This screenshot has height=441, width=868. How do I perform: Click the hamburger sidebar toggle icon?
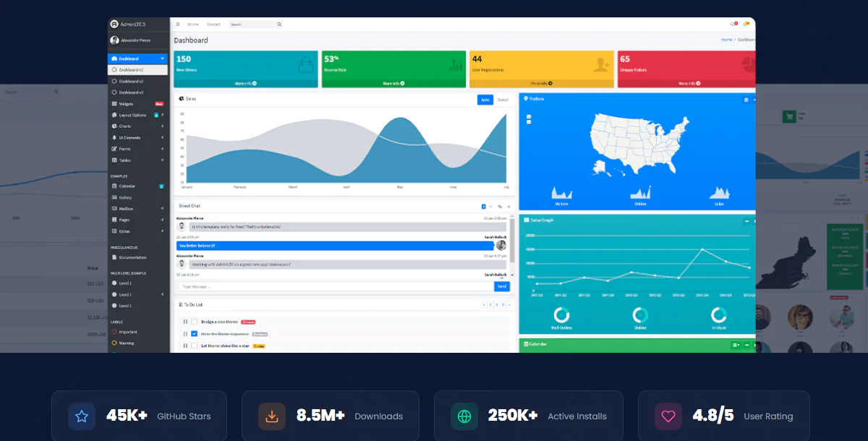[x=177, y=24]
